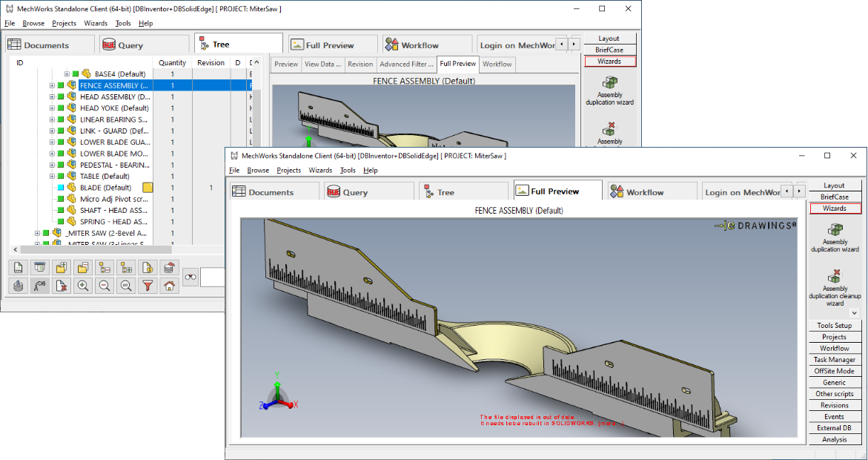
Task: Click the Analysis button in side panel
Action: 835,439
